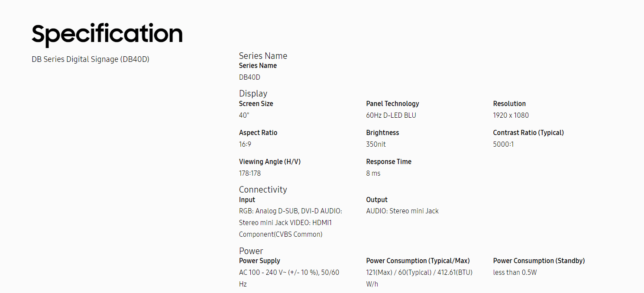Image resolution: width=644 pixels, height=293 pixels.
Task: Click the Specification heading
Action: tap(107, 34)
